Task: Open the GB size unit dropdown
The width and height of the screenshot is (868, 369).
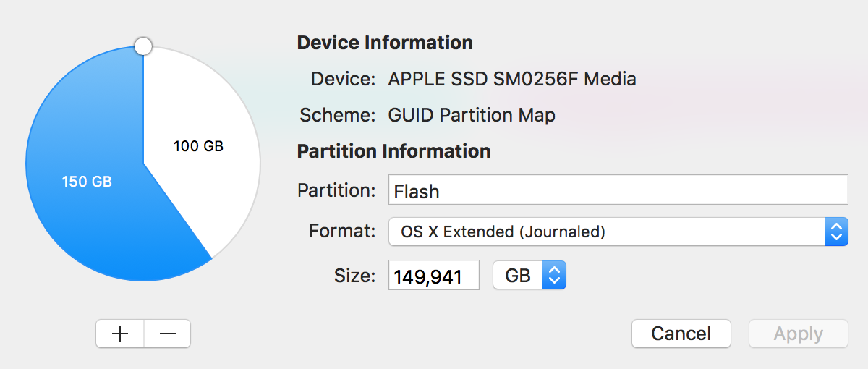Action: (529, 275)
